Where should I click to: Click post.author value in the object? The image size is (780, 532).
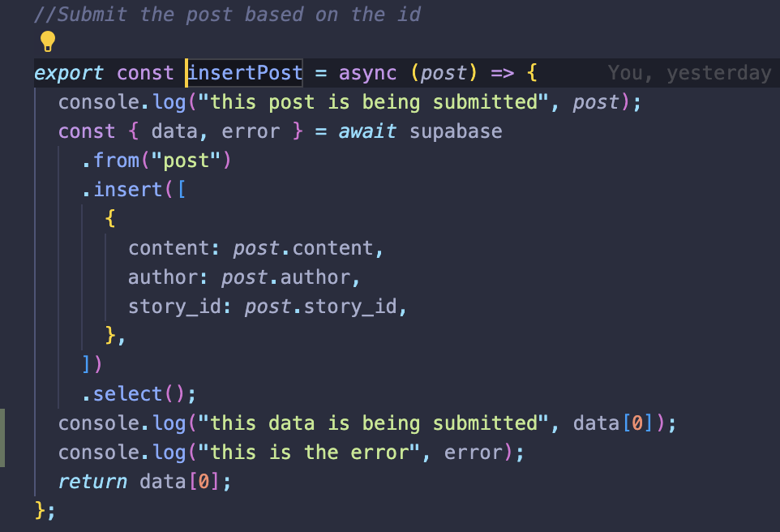[285, 277]
